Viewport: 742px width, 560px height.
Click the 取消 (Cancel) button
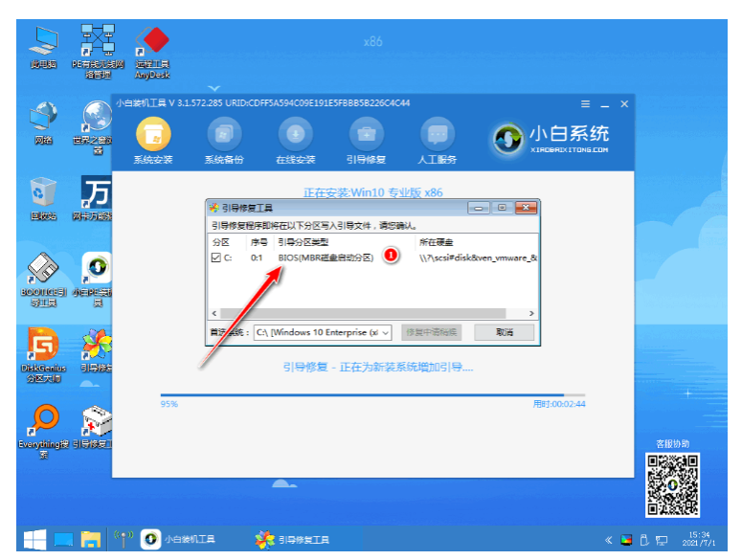504,332
